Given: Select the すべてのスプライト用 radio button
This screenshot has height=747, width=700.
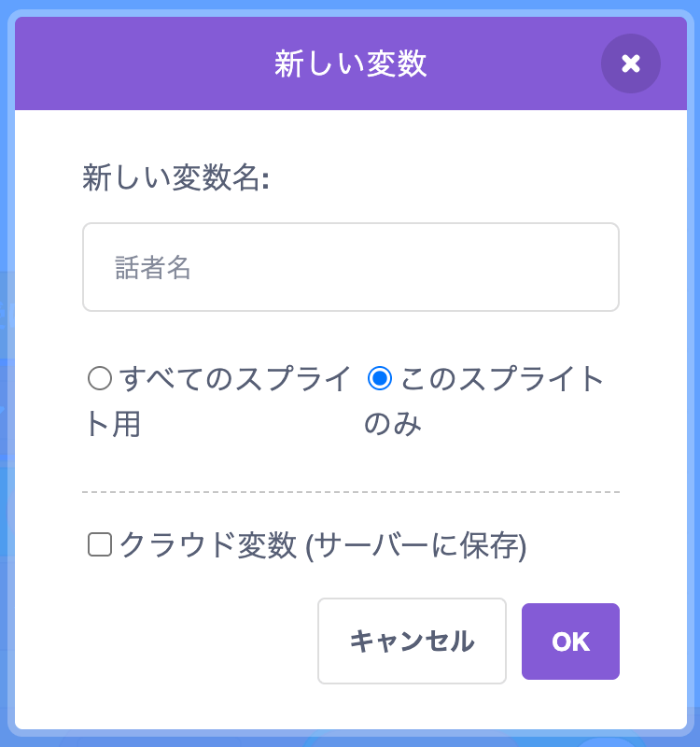Looking at the screenshot, I should click(100, 378).
